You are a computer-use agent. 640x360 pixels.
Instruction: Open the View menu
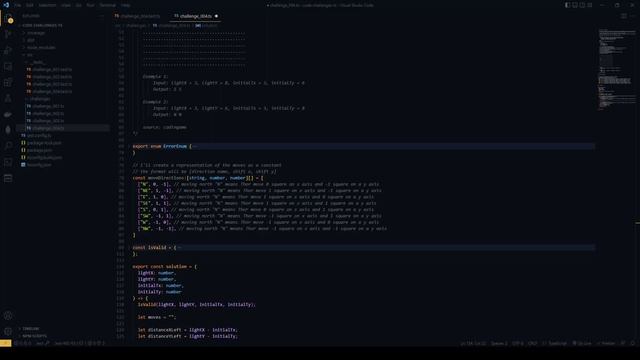tap(66, 5)
